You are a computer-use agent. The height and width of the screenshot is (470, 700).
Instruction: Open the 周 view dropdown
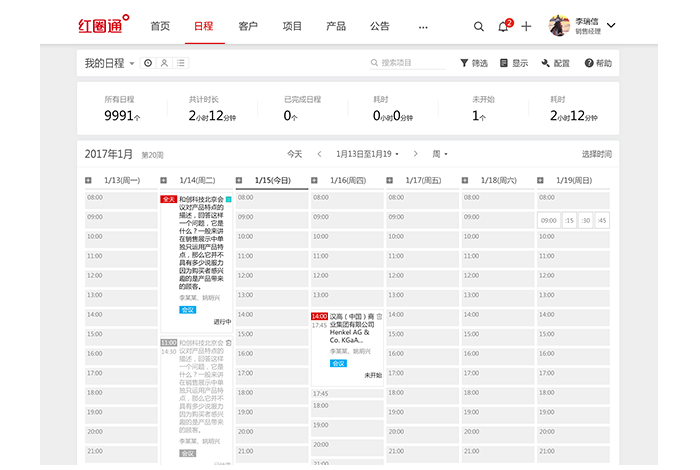[x=439, y=154]
